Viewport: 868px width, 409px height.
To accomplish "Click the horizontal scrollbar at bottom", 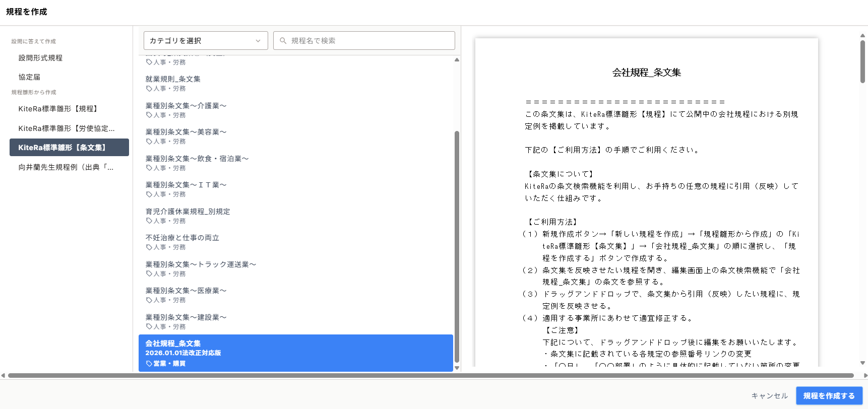I will click(431, 375).
